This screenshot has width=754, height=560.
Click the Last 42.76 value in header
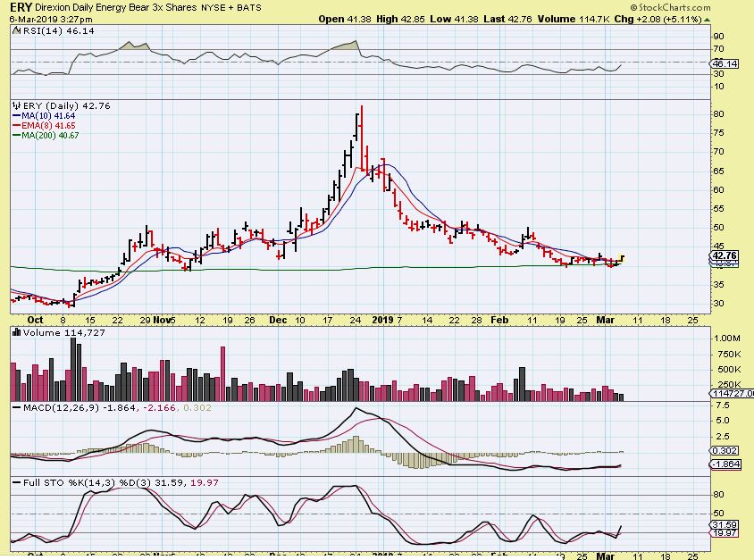click(507, 20)
